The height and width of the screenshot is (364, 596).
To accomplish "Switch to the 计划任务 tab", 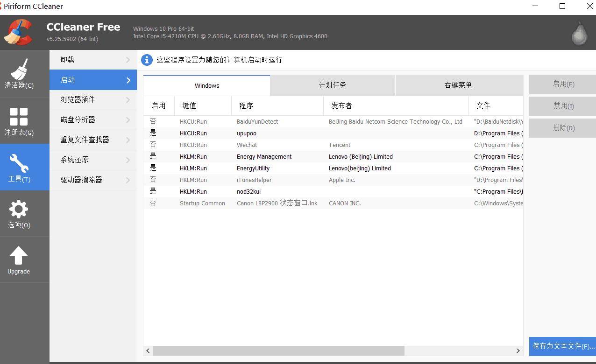I will pyautogui.click(x=333, y=85).
